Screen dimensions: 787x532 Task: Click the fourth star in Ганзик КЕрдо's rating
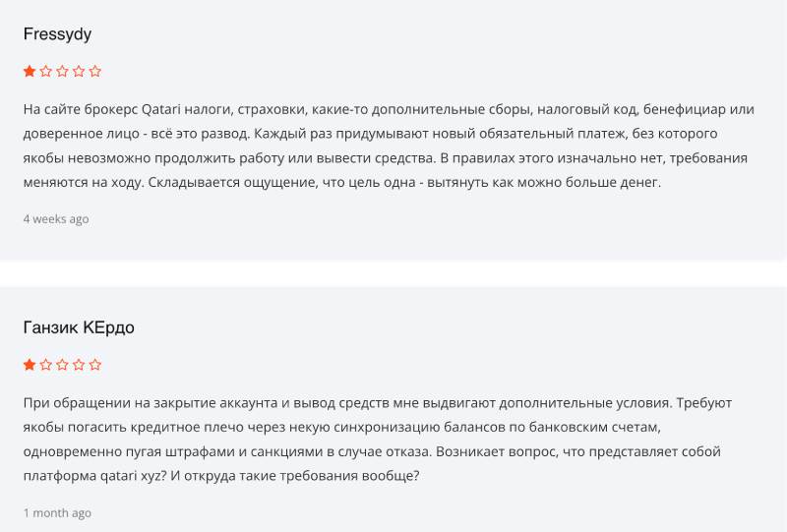[x=79, y=365]
